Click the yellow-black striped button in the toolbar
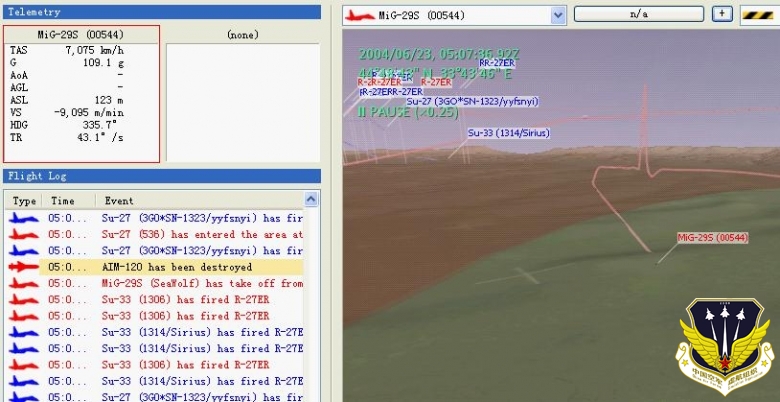This screenshot has height=402, width=780. pyautogui.click(x=760, y=15)
